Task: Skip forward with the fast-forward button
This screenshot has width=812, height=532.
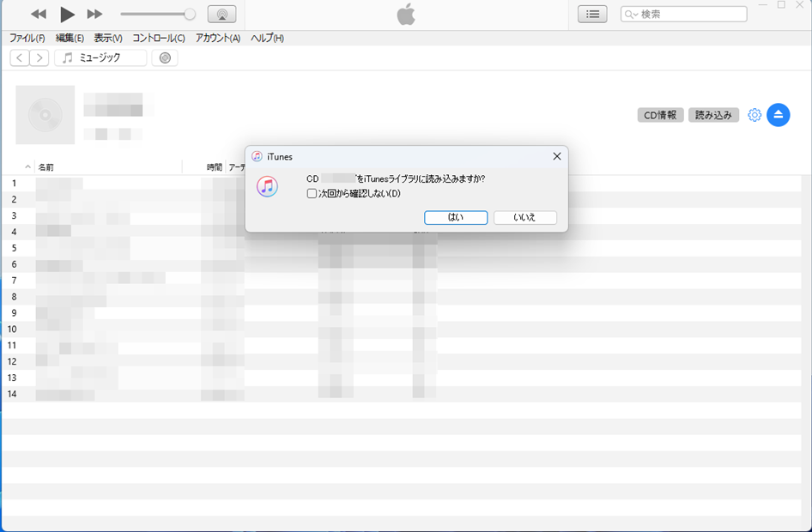Action: 94,14
